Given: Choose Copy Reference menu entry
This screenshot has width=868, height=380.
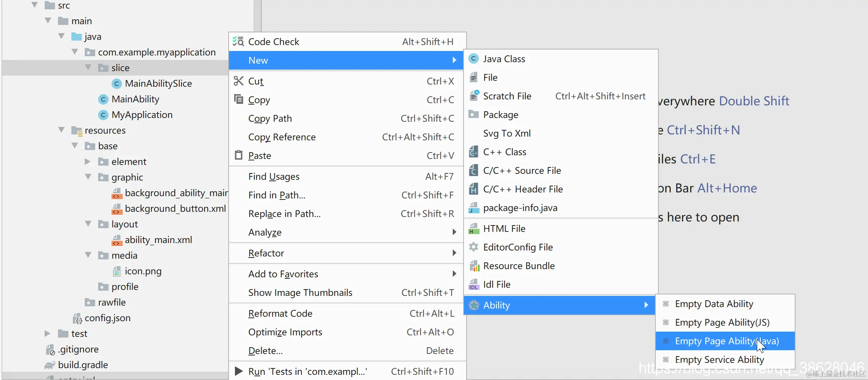Looking at the screenshot, I should [346, 137].
